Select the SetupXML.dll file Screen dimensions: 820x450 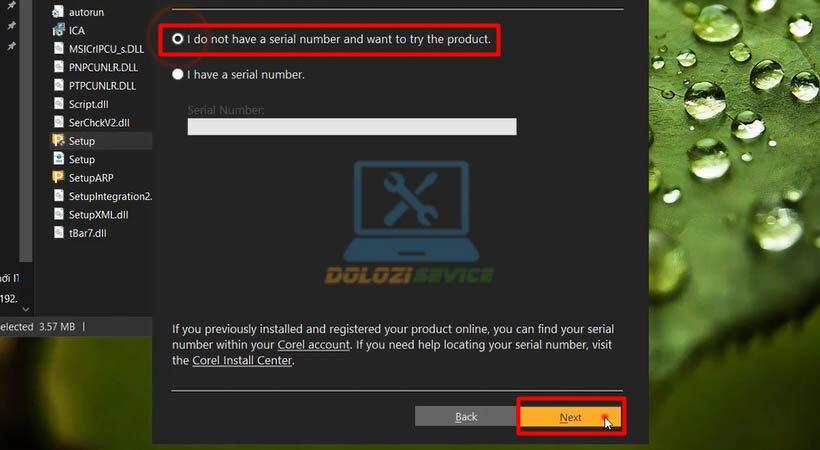pyautogui.click(x=92, y=215)
